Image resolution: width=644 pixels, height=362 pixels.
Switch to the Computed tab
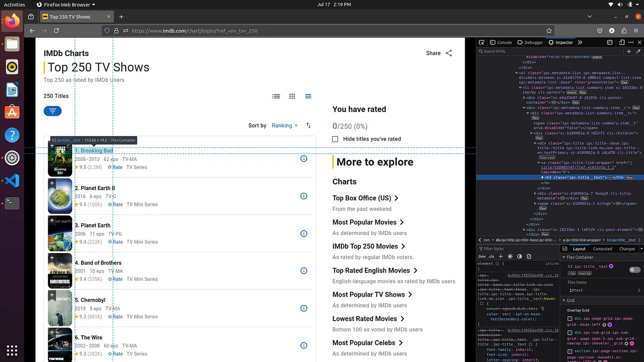[x=603, y=249]
